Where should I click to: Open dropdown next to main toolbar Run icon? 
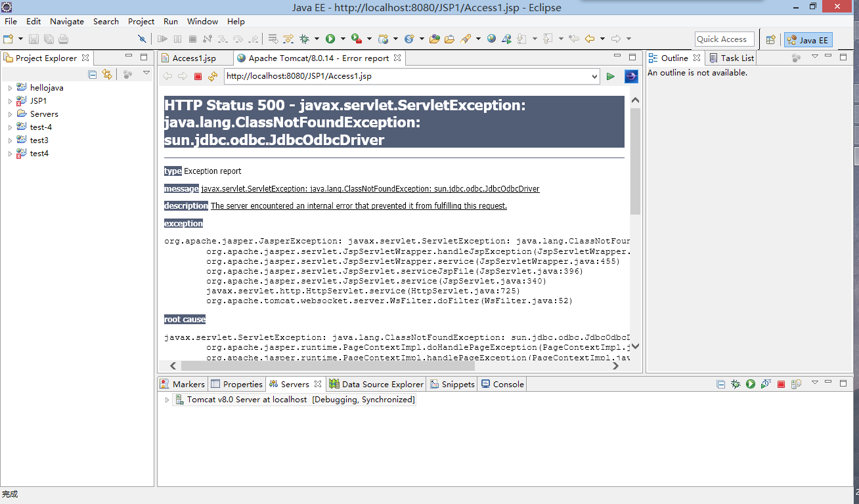(342, 39)
